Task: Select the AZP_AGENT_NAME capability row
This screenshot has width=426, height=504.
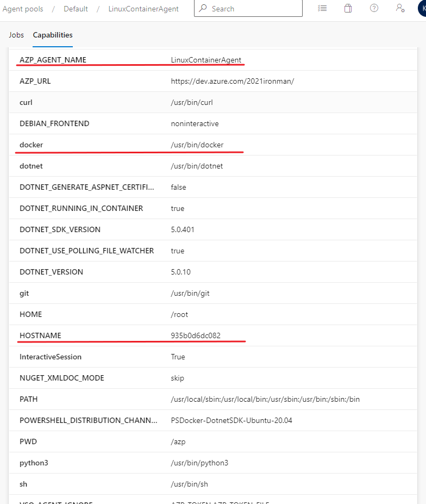Action: 53,60
